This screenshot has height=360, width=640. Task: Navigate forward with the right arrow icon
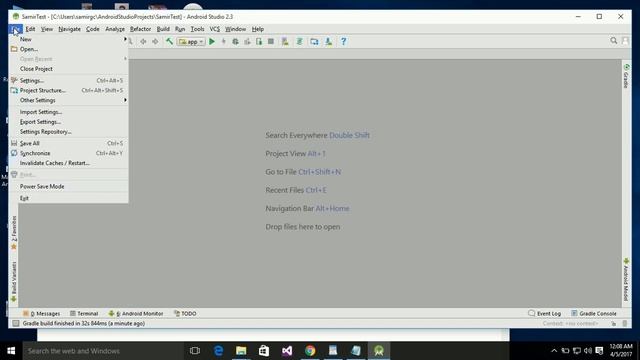[x=155, y=41]
